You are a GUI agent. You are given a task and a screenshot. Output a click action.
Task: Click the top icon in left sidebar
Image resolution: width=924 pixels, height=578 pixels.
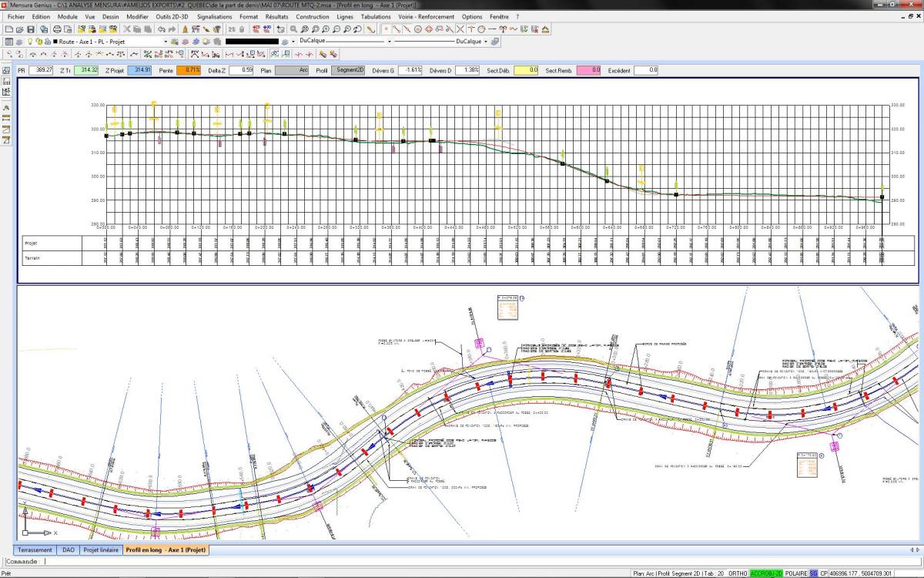(6, 70)
